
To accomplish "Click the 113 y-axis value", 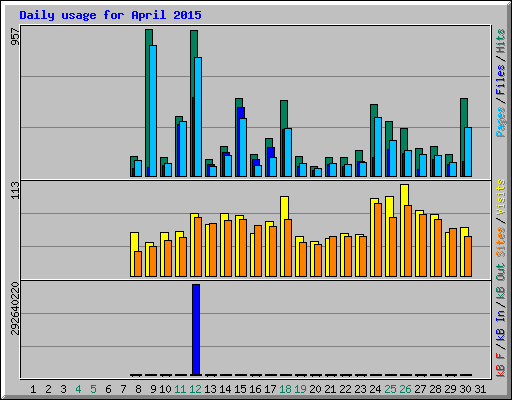I will [x=15, y=190].
